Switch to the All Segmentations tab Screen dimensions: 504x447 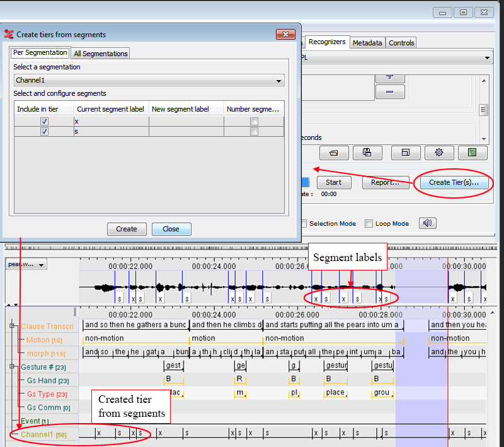pyautogui.click(x=101, y=54)
